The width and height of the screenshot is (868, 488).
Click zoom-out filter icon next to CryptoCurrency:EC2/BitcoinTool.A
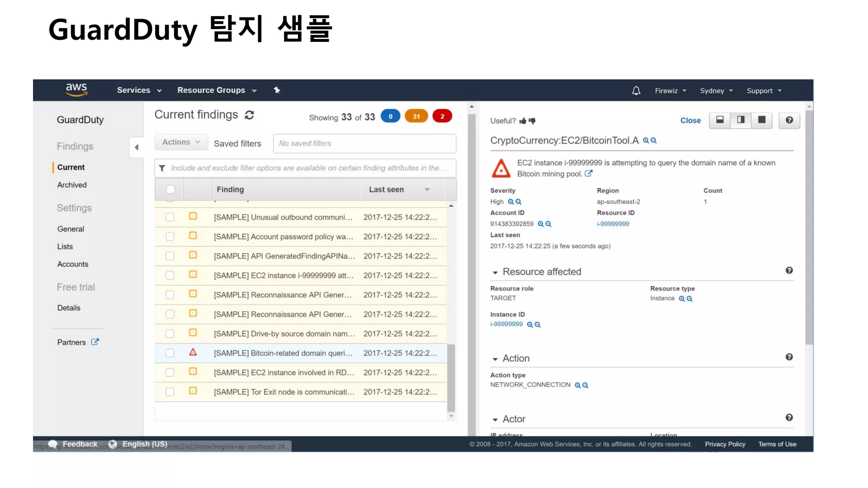[x=654, y=141]
